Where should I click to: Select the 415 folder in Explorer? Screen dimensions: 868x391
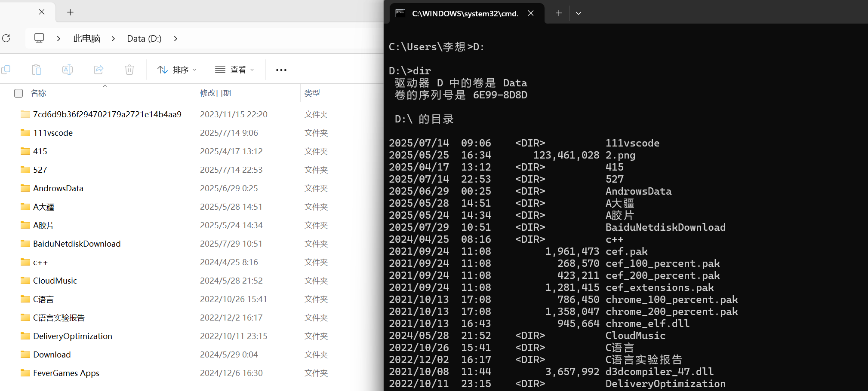point(40,151)
